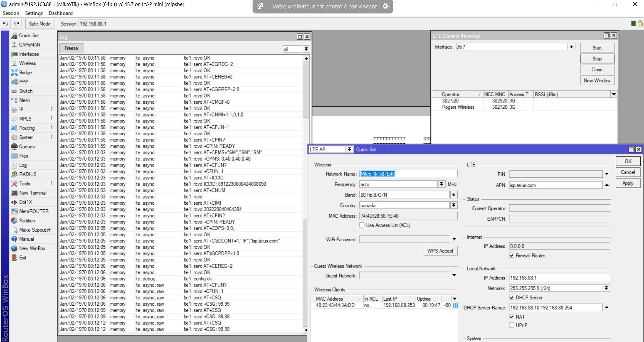Open the Bridge section
Viewport: 644px width, 342px height.
click(25, 73)
